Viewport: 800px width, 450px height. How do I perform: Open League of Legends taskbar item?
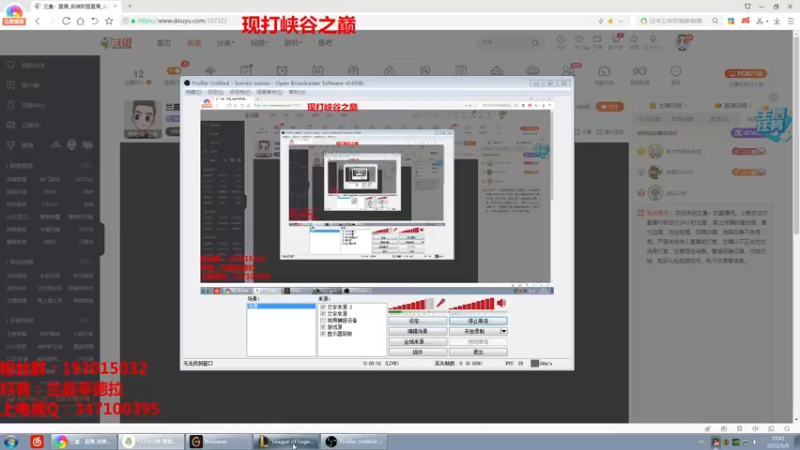pos(287,442)
